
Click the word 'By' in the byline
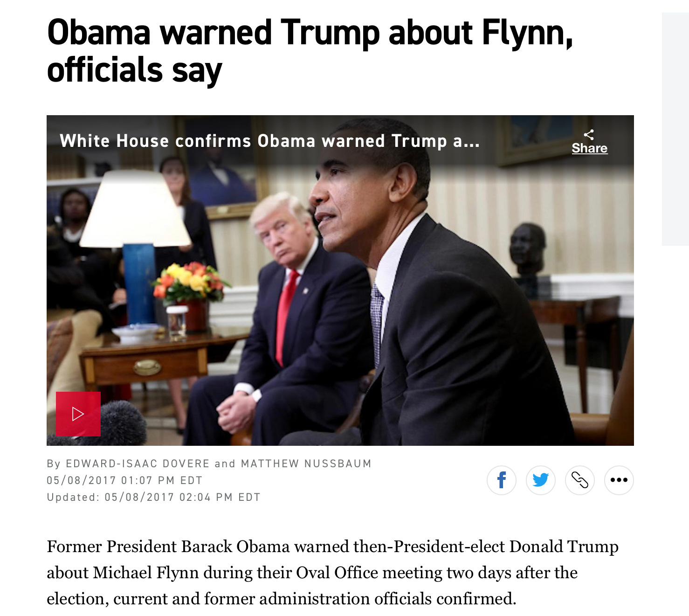tap(54, 464)
